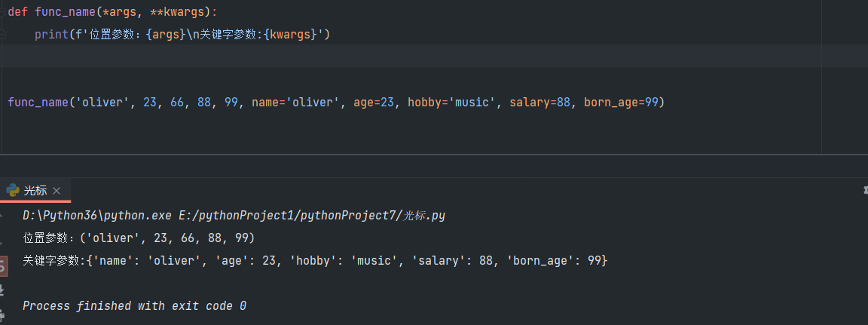This screenshot has width=868, height=325.
Task: Click the divider between editor and run panel
Action: point(434,155)
